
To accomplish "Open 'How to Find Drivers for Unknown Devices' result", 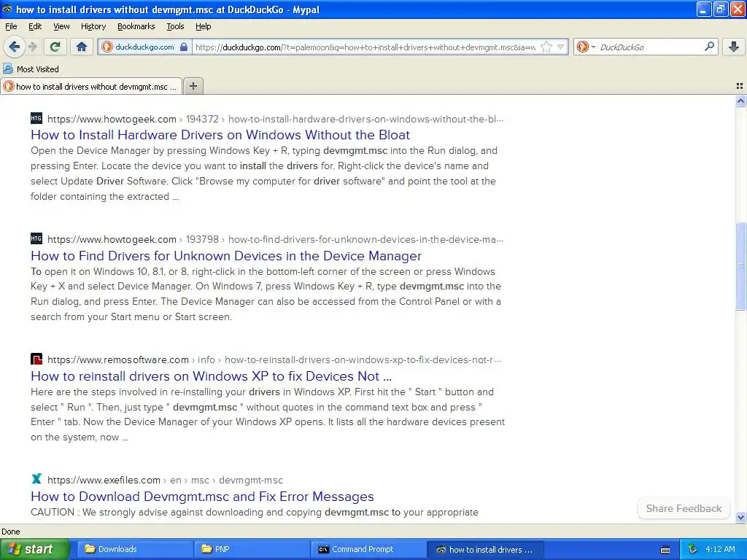I will tap(226, 256).
